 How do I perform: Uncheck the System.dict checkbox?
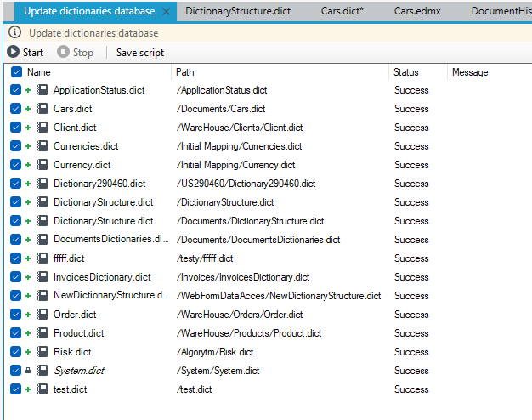coord(15,371)
